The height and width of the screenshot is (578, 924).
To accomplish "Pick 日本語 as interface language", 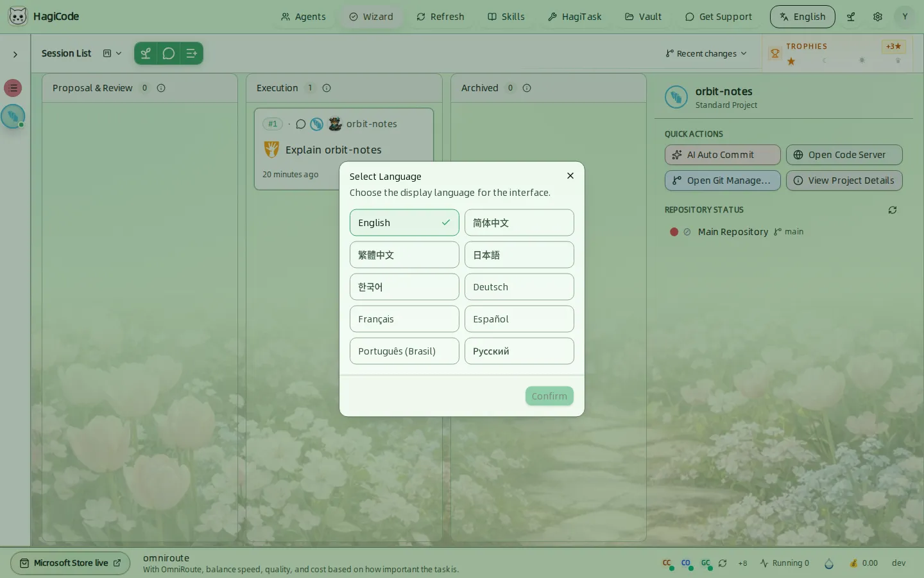I will pos(519,255).
